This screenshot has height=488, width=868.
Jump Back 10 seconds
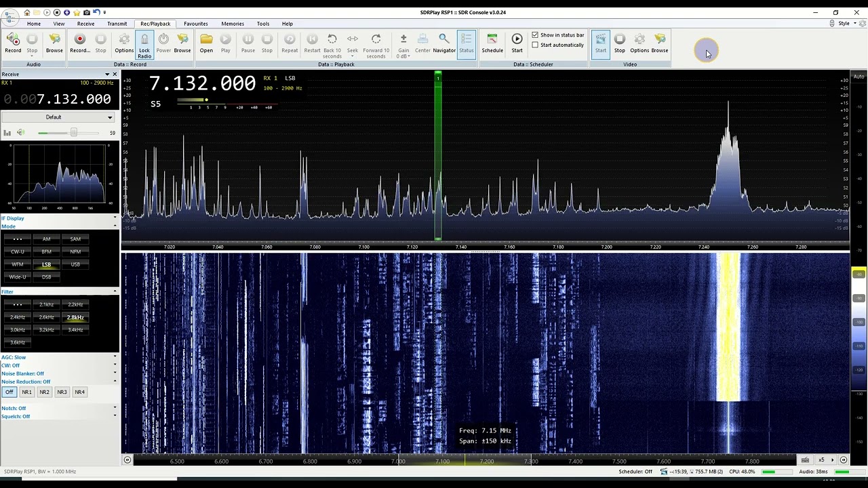[332, 46]
